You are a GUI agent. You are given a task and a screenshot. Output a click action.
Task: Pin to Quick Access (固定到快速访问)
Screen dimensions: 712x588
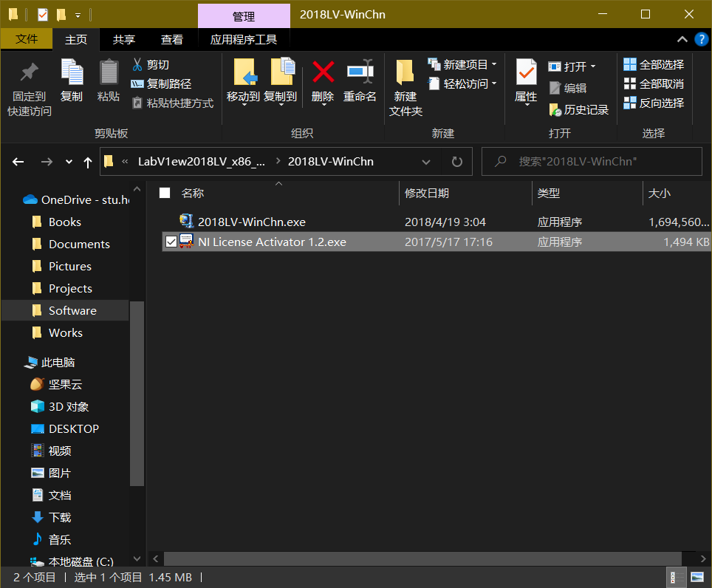pyautogui.click(x=30, y=89)
